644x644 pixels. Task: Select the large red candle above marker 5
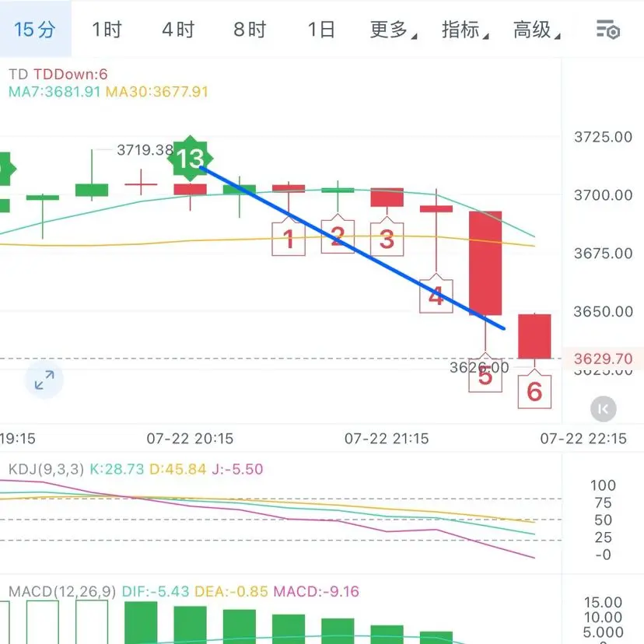(485, 263)
